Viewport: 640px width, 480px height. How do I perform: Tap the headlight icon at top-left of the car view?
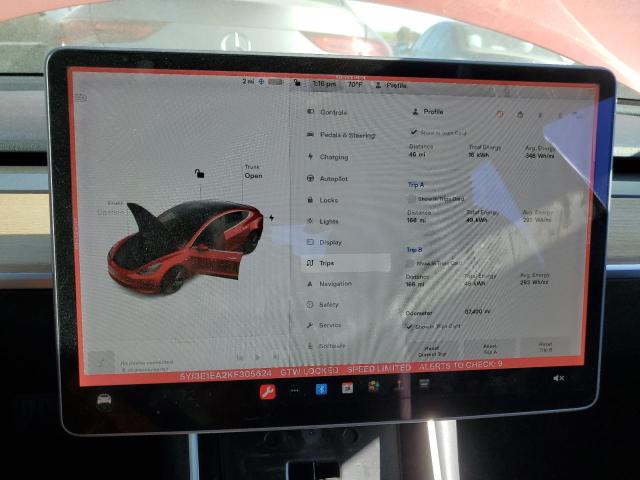[81, 98]
